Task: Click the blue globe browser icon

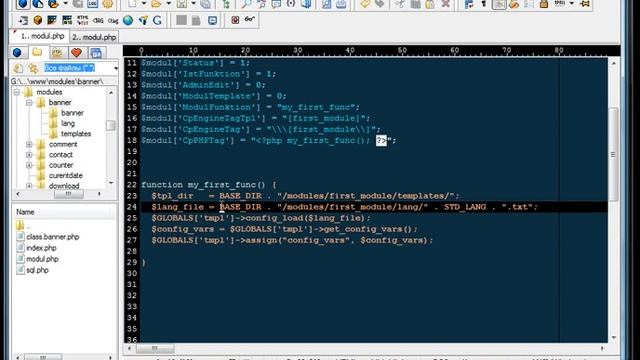Action: pos(128,20)
